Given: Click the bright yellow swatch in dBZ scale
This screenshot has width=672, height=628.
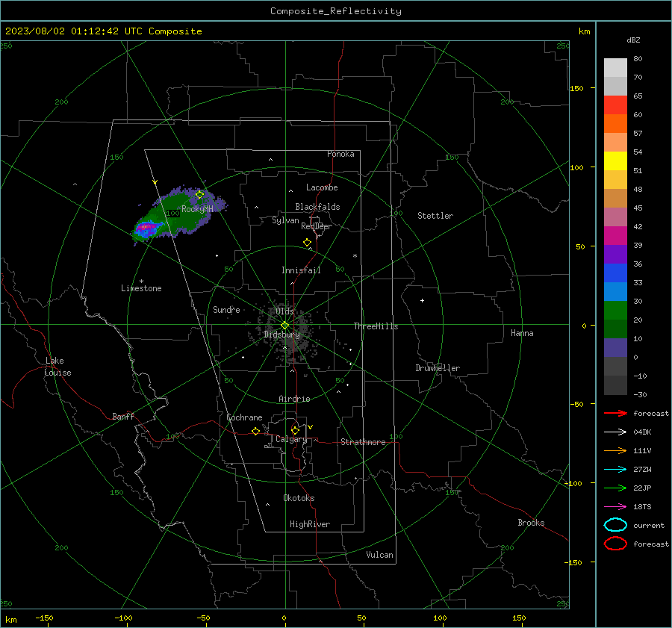Looking at the screenshot, I should pyautogui.click(x=615, y=161).
